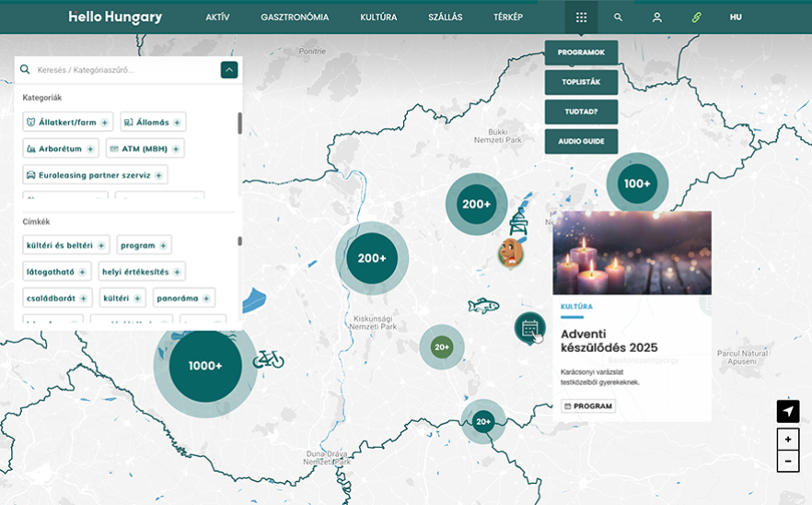
Task: Open the user profile icon
Action: coord(656,18)
